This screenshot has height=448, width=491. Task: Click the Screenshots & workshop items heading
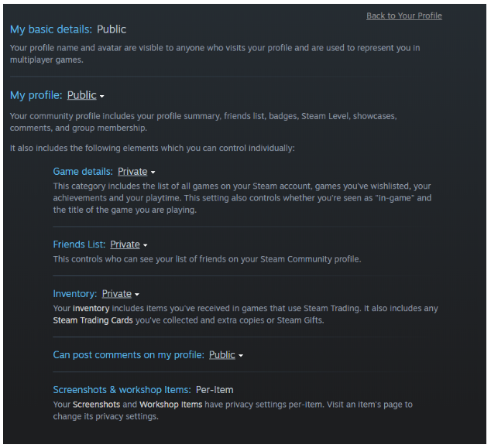coord(122,390)
